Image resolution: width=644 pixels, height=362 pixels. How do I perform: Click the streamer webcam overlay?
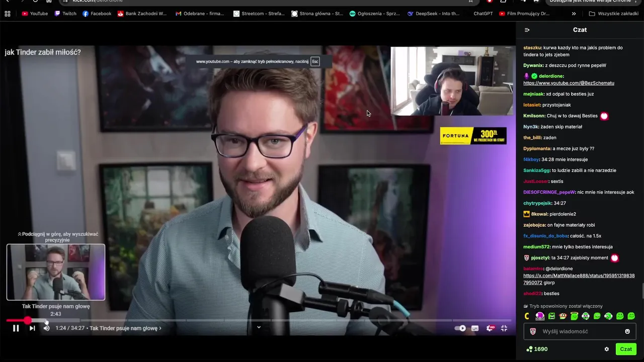[x=452, y=81]
